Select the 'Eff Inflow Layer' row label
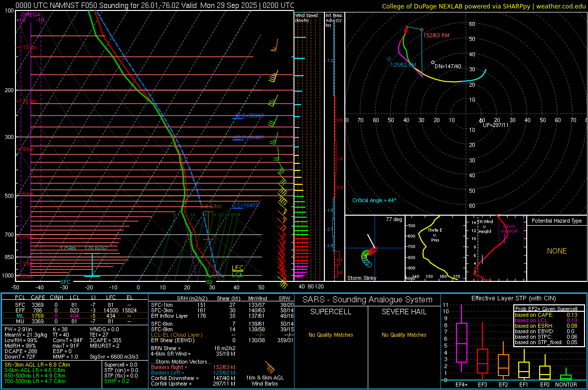588x390 pixels. pyautogui.click(x=169, y=316)
